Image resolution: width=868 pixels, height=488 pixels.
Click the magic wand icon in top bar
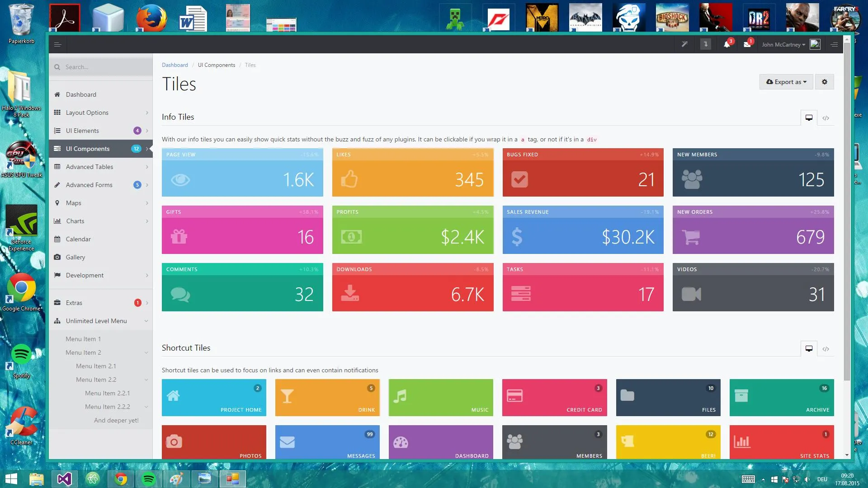(684, 44)
